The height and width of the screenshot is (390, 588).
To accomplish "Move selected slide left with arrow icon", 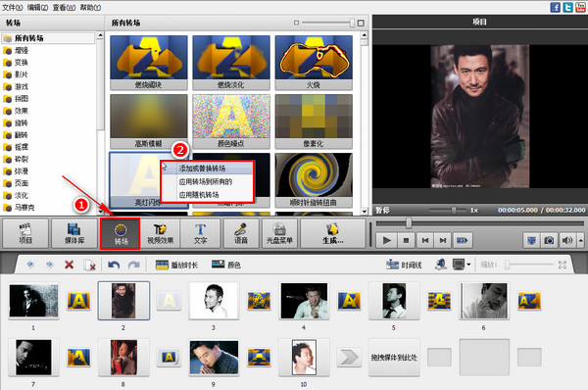I will [30, 265].
